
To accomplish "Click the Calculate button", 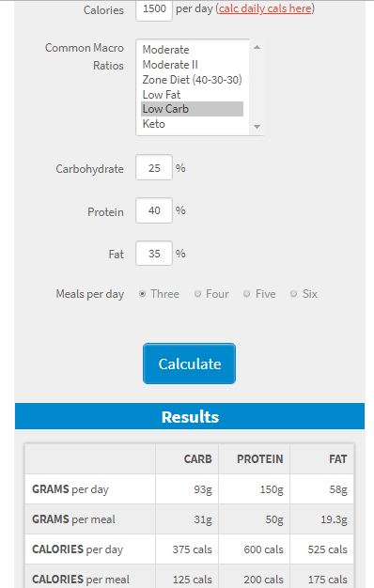I will [x=190, y=364].
